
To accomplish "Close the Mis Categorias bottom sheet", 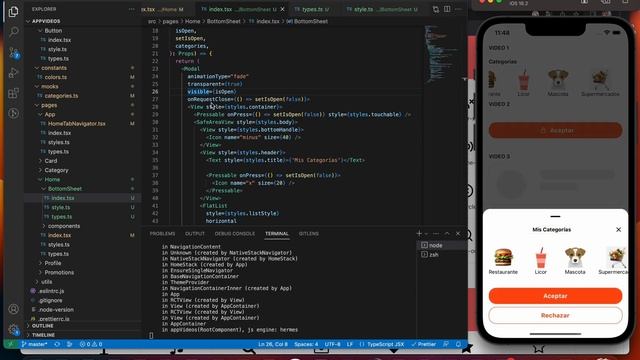I will click(618, 230).
